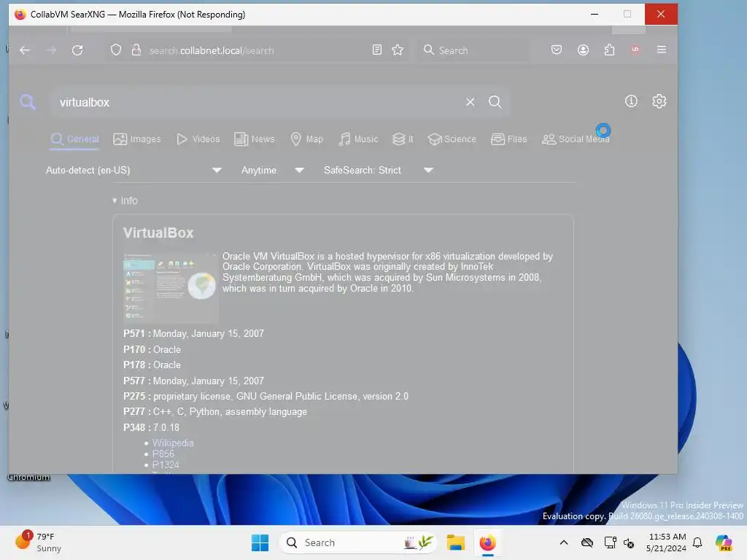Open the uBlock Origin extension icon

pyautogui.click(x=635, y=50)
